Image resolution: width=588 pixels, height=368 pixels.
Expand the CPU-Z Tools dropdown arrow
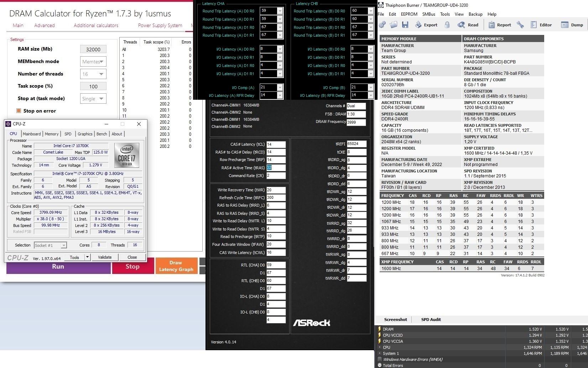pos(88,257)
